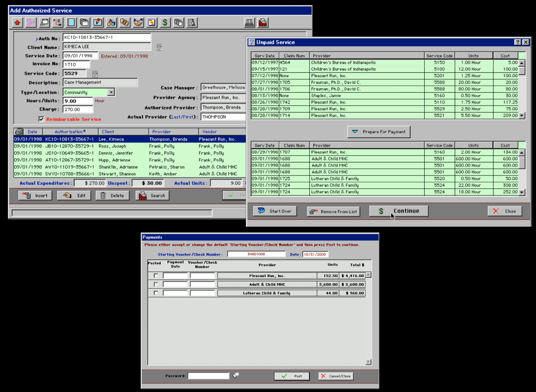The height and width of the screenshot is (392, 536).
Task: Click the Start Over button
Action: (275, 211)
